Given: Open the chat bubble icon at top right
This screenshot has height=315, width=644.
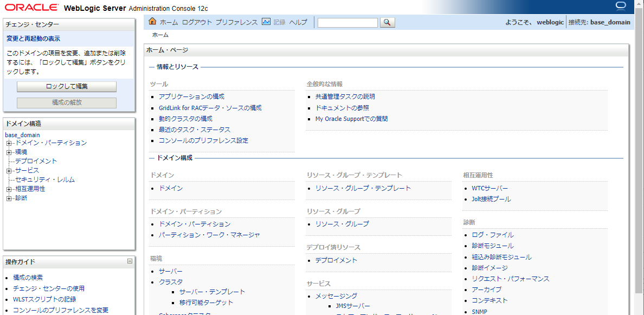Looking at the screenshot, I should [621, 5].
